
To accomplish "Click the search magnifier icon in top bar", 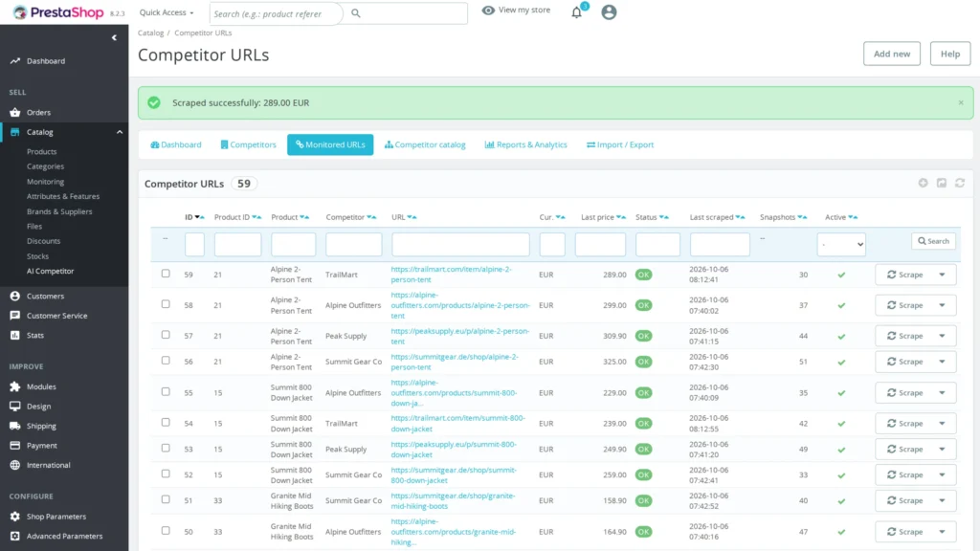I will (x=356, y=13).
